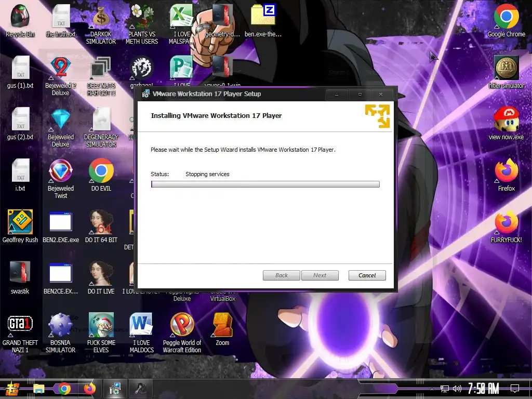Select the Google Chrome desktop shortcut
This screenshot has width=532, height=399.
point(506,21)
